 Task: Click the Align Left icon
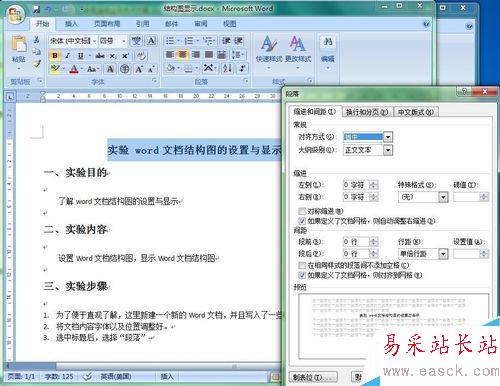170,54
